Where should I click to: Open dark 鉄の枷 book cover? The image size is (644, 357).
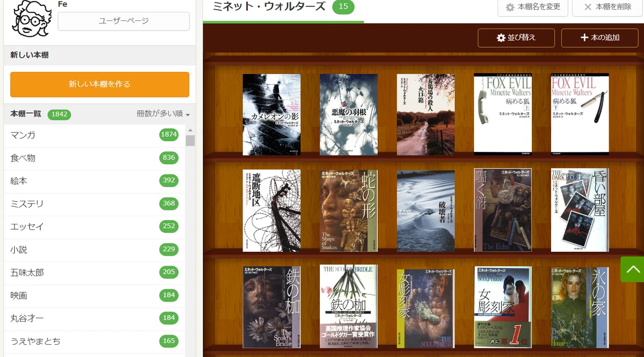coord(272,306)
